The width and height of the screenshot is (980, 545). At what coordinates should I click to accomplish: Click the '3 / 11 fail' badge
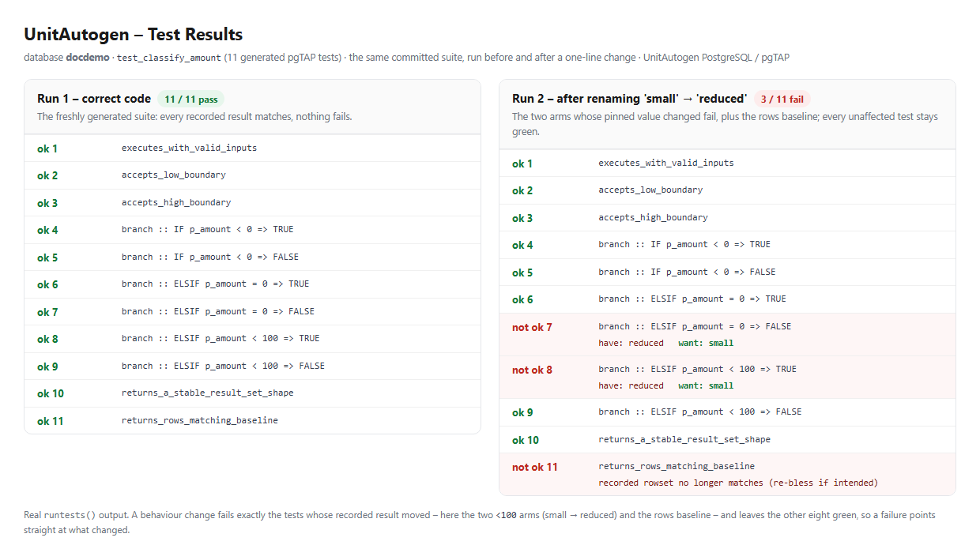pos(782,100)
